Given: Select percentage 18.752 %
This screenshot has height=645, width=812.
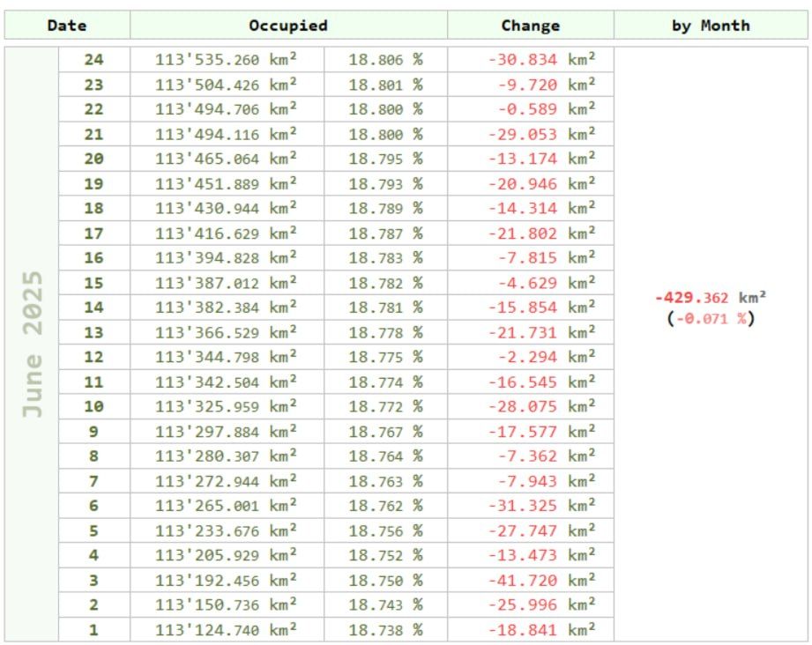Looking at the screenshot, I should point(385,555).
